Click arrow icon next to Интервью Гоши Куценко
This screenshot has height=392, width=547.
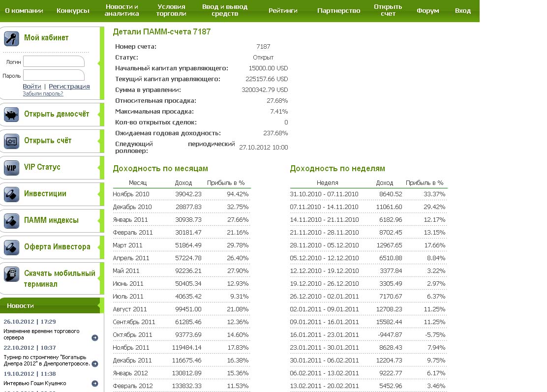point(94,383)
